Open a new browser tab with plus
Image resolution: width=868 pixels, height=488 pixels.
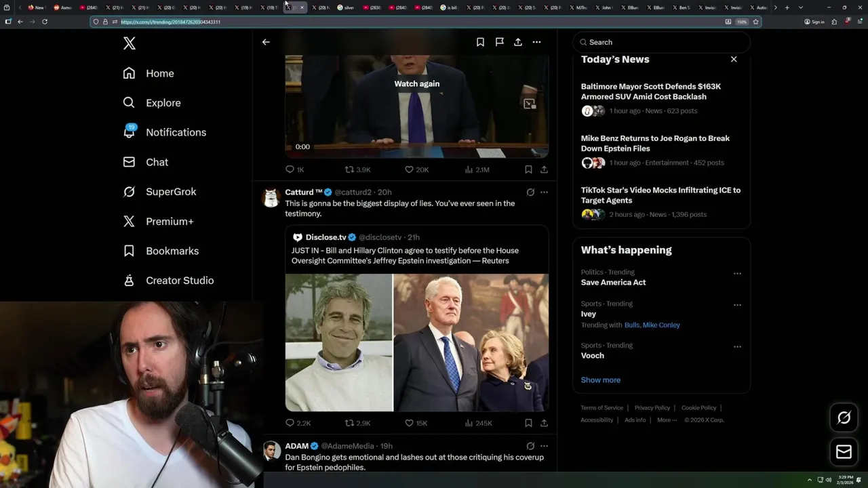pyautogui.click(x=787, y=7)
